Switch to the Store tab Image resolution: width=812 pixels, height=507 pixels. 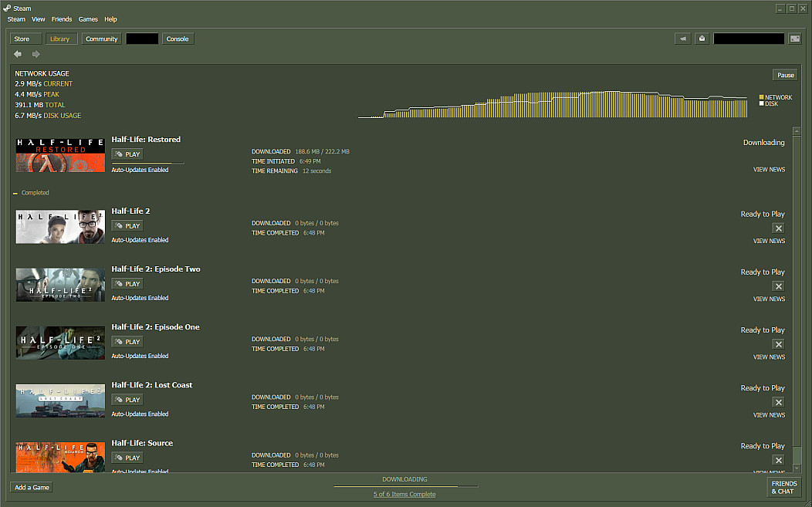point(22,39)
